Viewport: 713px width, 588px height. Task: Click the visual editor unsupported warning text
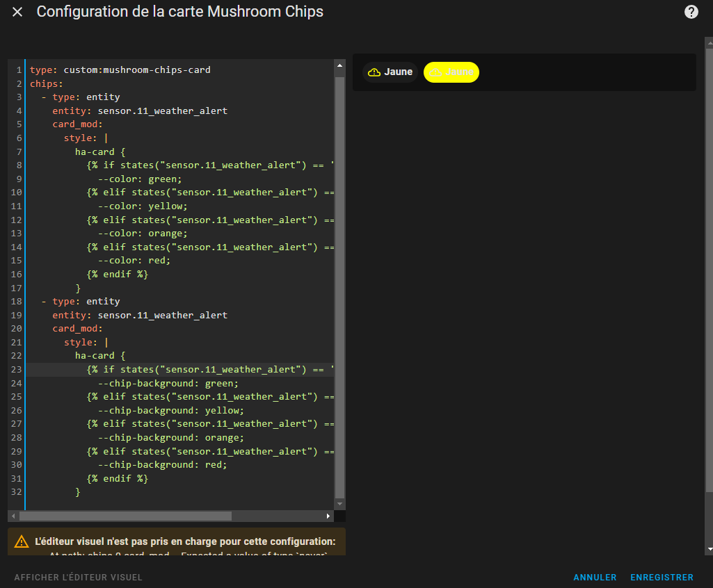(x=185, y=541)
